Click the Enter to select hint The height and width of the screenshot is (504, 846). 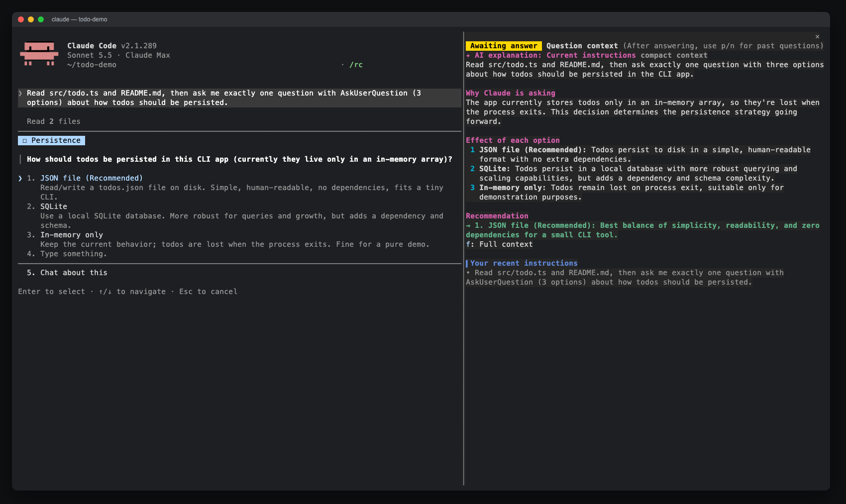point(51,292)
